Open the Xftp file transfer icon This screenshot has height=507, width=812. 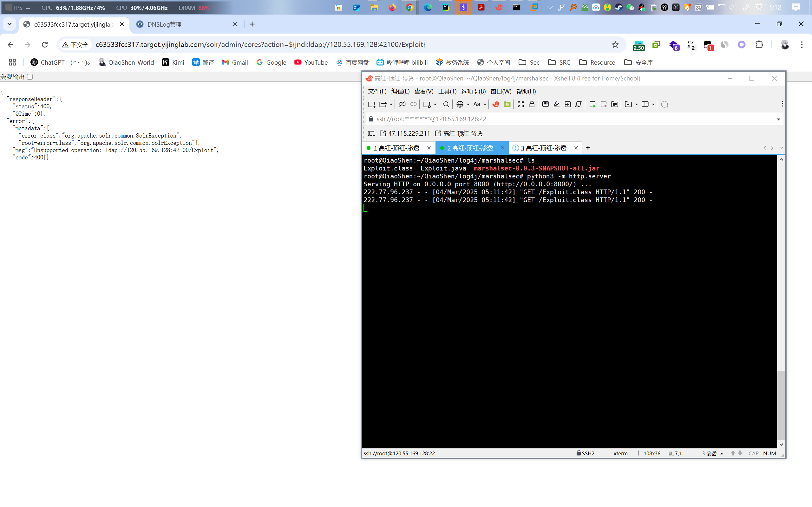(x=507, y=104)
